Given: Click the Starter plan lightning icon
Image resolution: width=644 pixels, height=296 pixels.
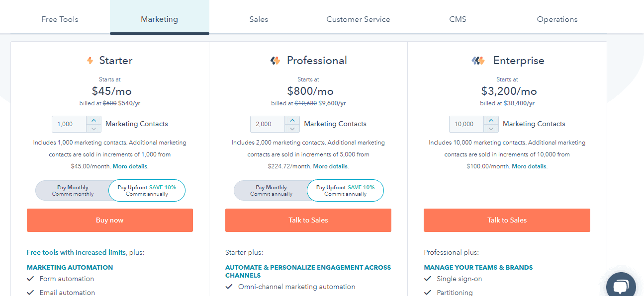Looking at the screenshot, I should (90, 60).
